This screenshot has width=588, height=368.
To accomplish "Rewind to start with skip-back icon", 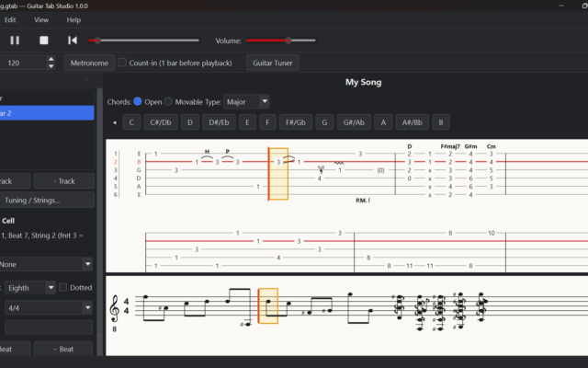I will (x=73, y=40).
